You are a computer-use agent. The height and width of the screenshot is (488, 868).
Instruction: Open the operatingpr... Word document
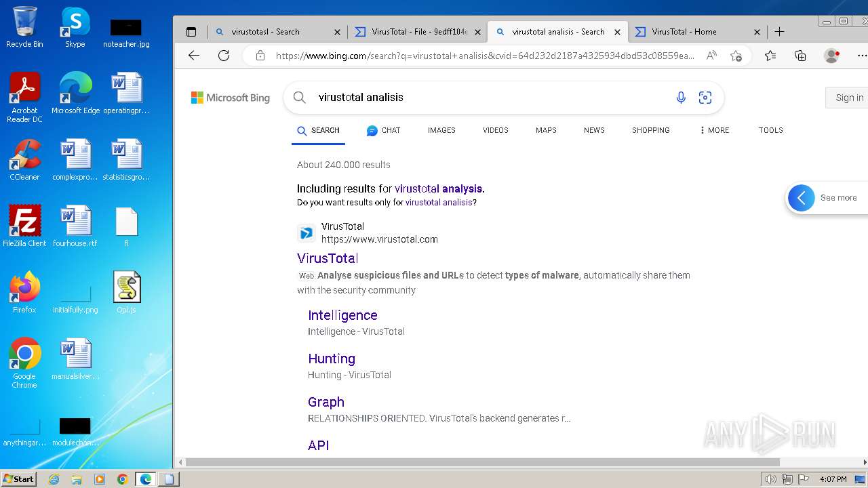pos(126,94)
